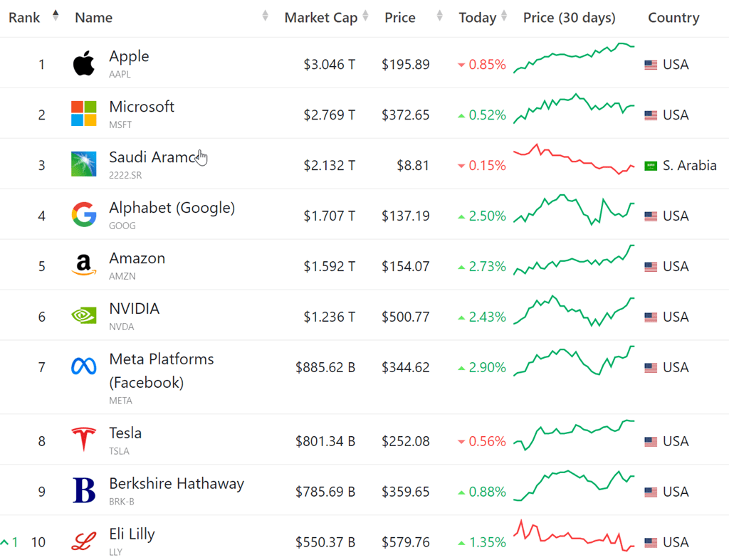Click the NVIDIA logo icon
The width and height of the screenshot is (729, 560).
(84, 316)
